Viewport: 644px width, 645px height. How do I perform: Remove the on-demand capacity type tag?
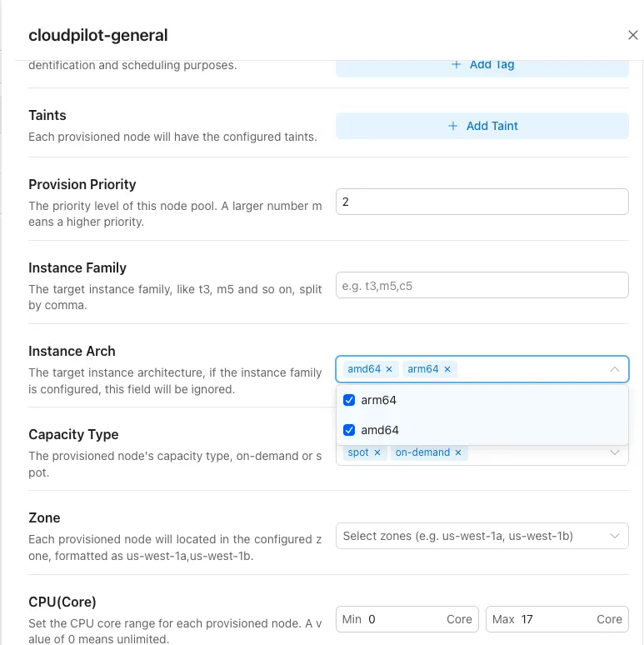tap(458, 452)
